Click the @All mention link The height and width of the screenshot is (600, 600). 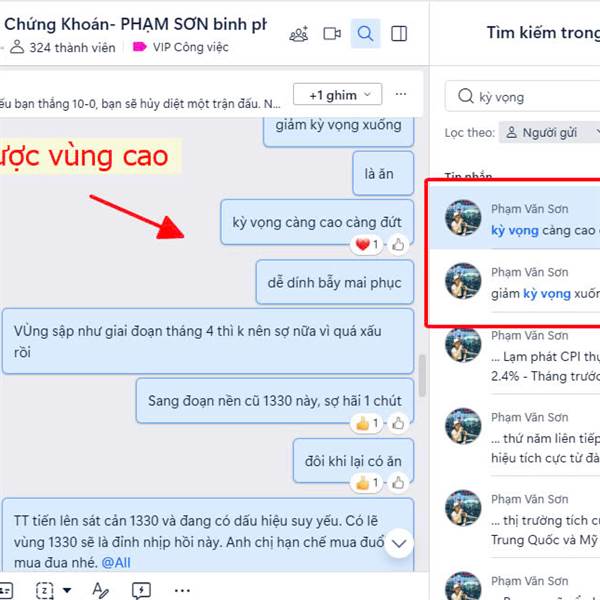coord(116,562)
